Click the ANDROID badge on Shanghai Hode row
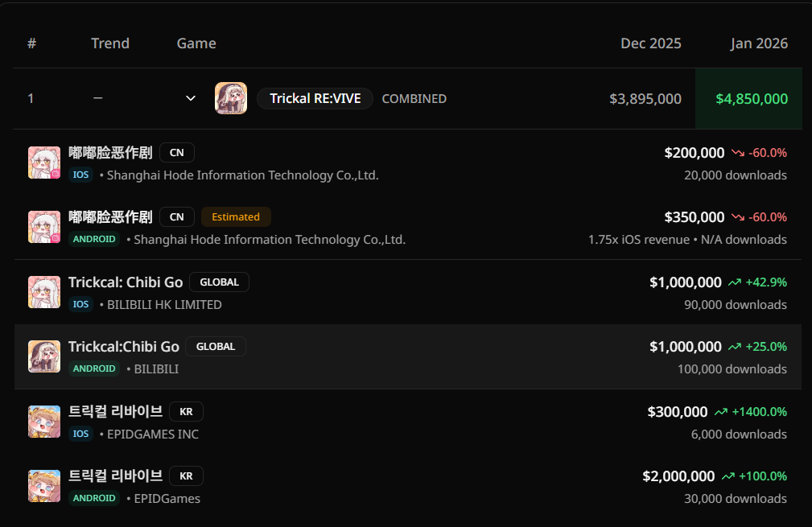Viewport: 812px width, 527px height. [x=94, y=239]
